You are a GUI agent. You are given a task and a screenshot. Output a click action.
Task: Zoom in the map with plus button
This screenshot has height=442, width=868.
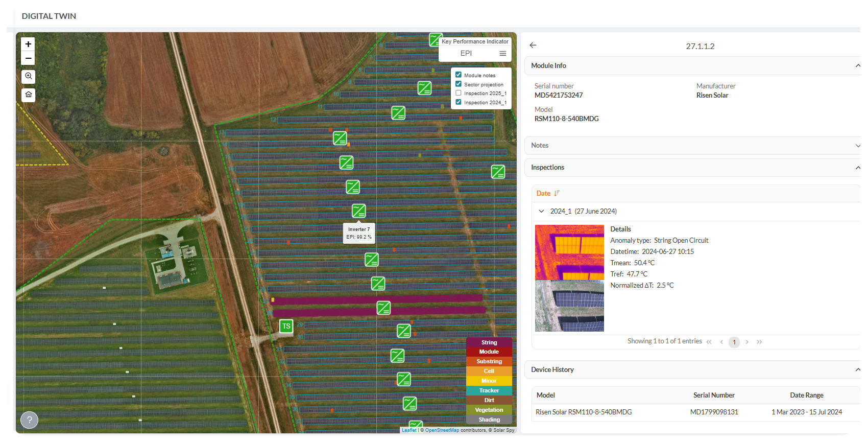28,44
